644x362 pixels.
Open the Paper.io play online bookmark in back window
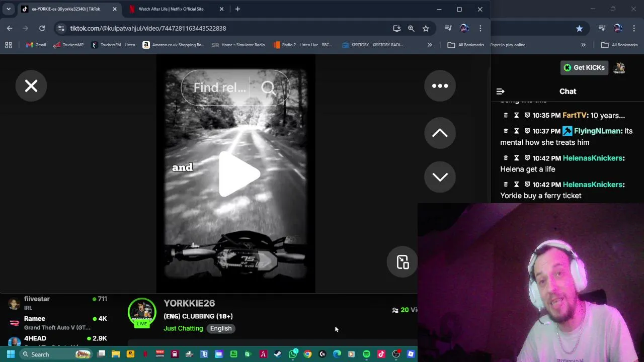pos(508,45)
